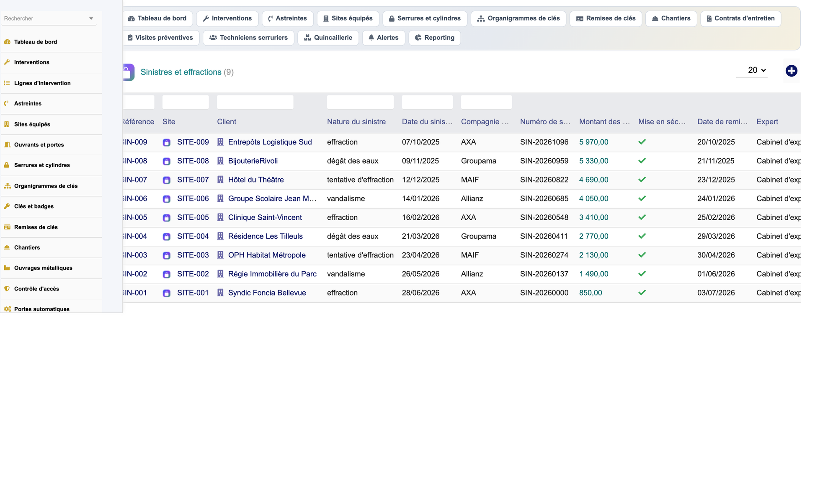Screen dimensions: 815x504
Task: Click the key icon for Clés et badges
Action: (7, 206)
